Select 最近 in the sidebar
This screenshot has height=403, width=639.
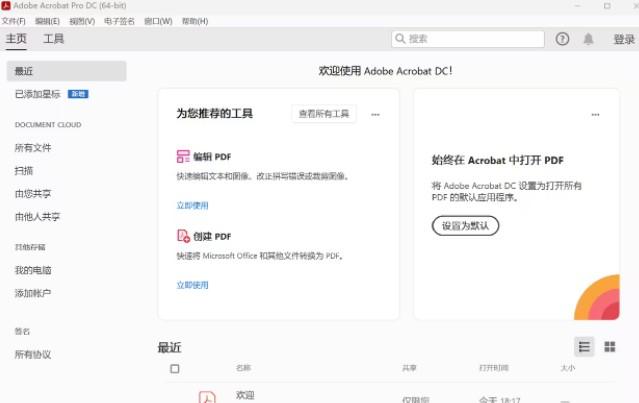point(66,71)
